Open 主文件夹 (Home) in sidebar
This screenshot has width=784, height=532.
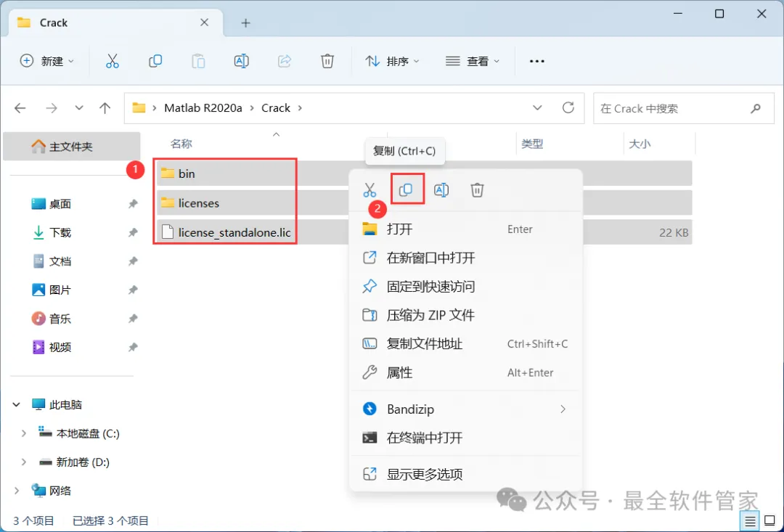pyautogui.click(x=71, y=147)
